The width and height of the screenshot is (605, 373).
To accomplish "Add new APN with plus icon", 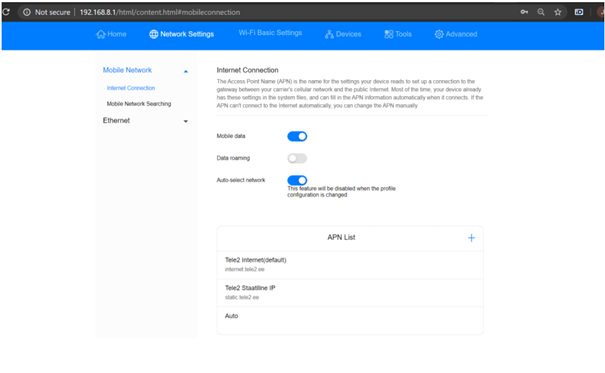I will (x=471, y=238).
